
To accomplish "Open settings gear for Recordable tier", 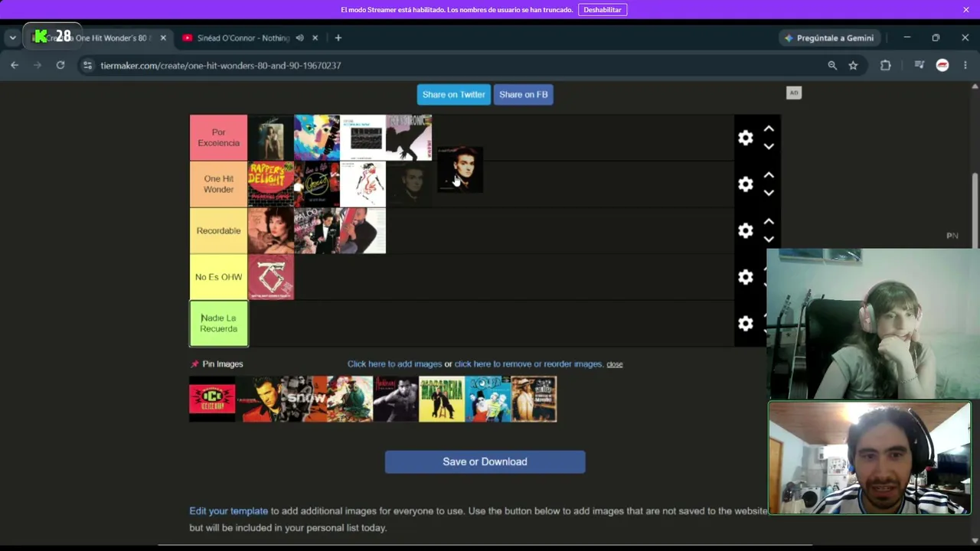I will [x=746, y=230].
